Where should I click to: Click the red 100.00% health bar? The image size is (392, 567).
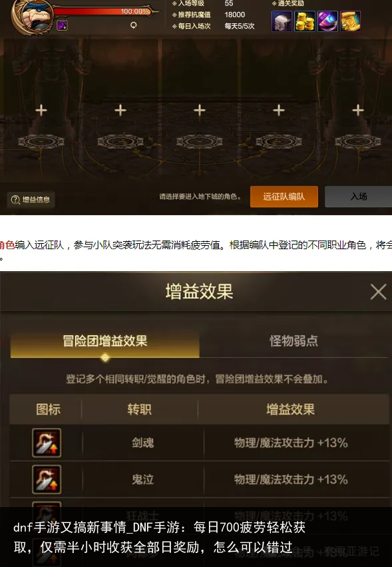103,11
